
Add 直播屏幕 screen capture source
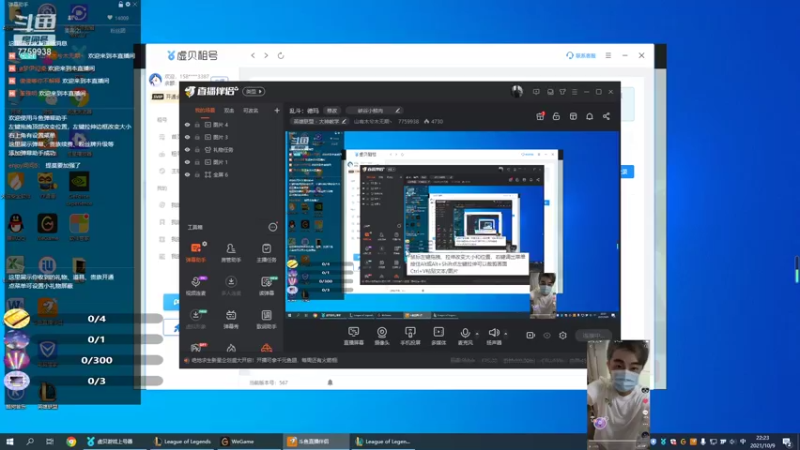coord(354,336)
